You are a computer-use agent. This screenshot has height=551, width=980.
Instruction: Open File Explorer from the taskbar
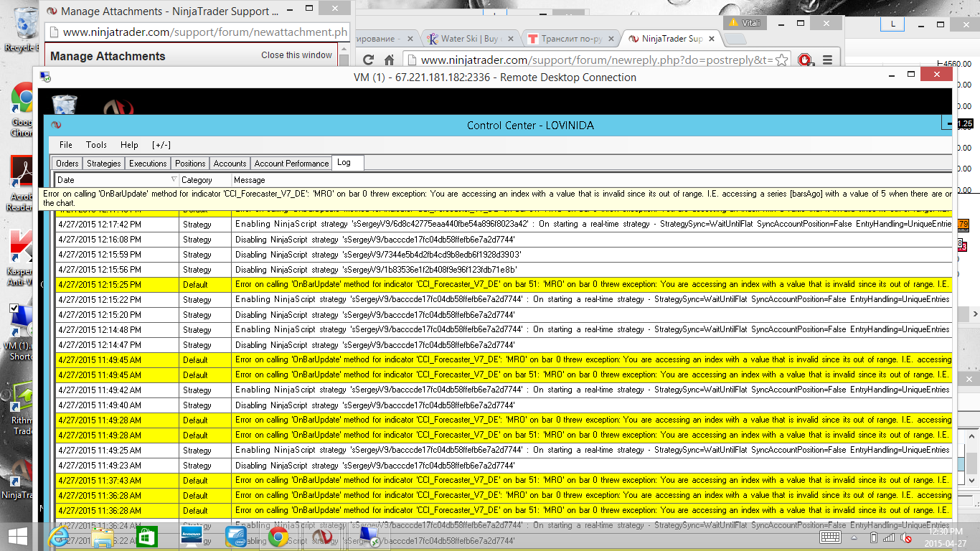tap(103, 536)
